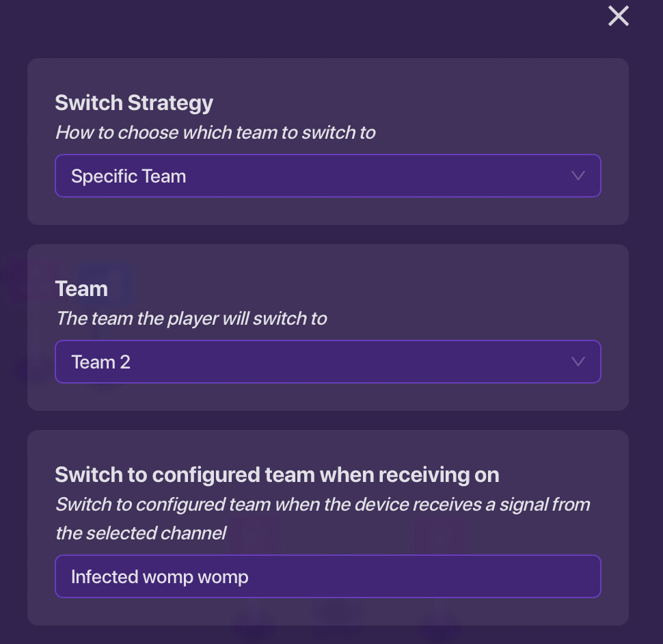Click the middle of the Switch Strategy combo box
Viewport: 663px width, 644px height.
(x=328, y=176)
